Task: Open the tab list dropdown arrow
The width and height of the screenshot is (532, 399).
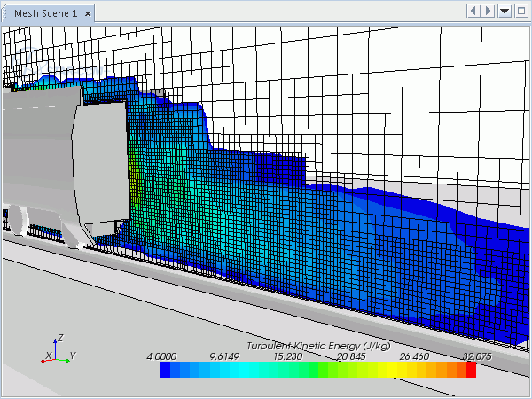Action: (504, 11)
